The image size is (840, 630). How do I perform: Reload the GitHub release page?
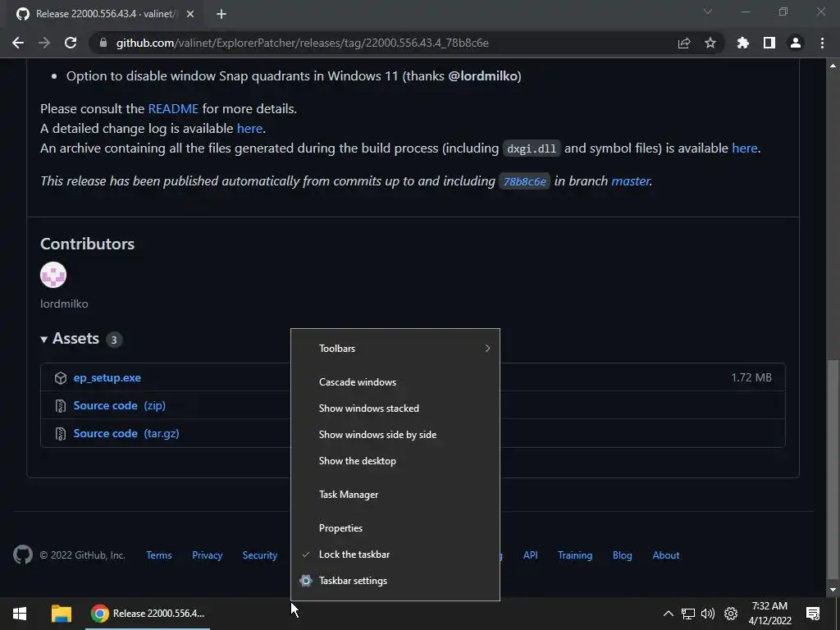pyautogui.click(x=71, y=43)
